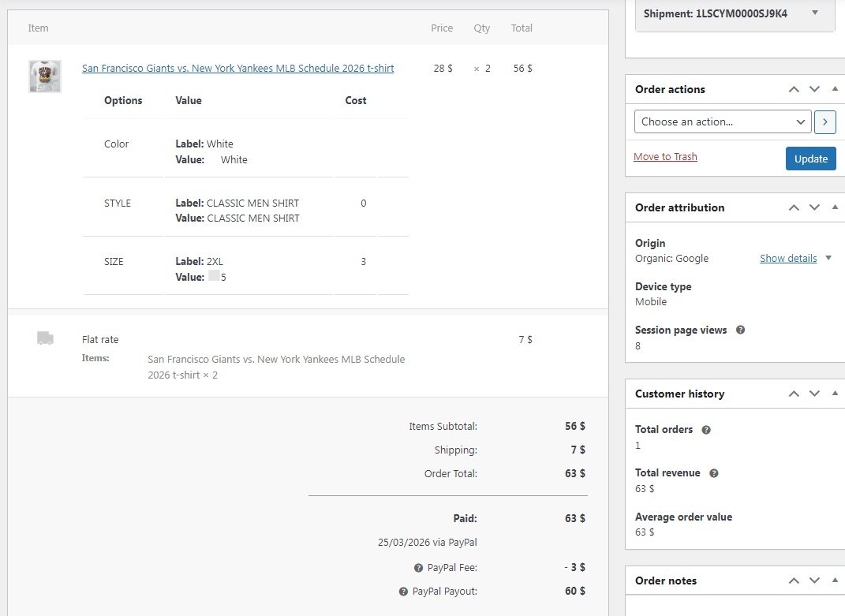This screenshot has height=616, width=845.
Task: Click help icon next to Total revenue
Action: (x=714, y=473)
